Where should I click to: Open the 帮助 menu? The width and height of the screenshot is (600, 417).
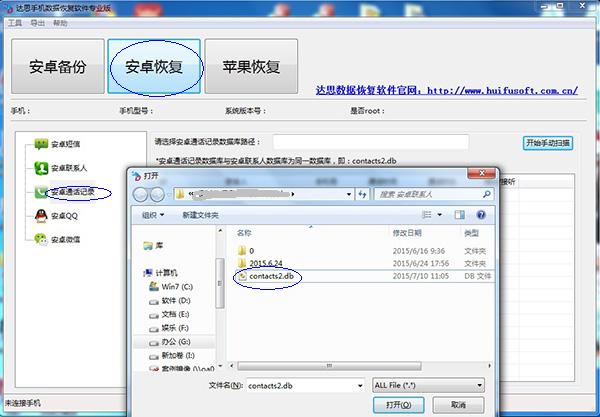pos(60,23)
